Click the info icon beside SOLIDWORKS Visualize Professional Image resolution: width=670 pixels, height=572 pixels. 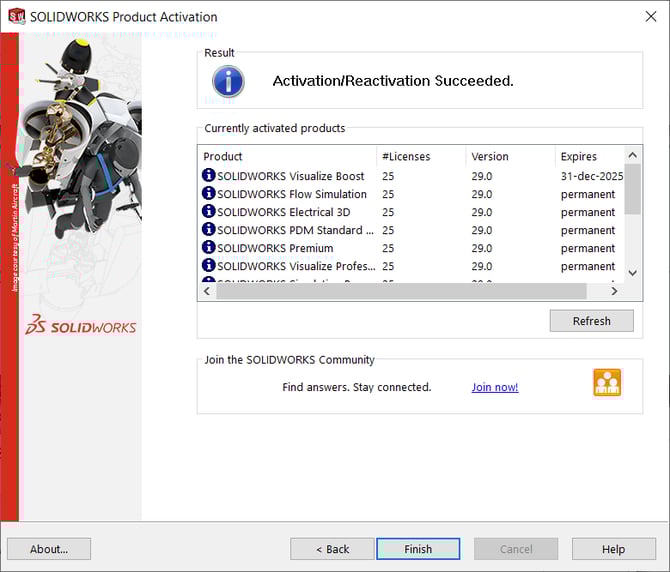[208, 266]
